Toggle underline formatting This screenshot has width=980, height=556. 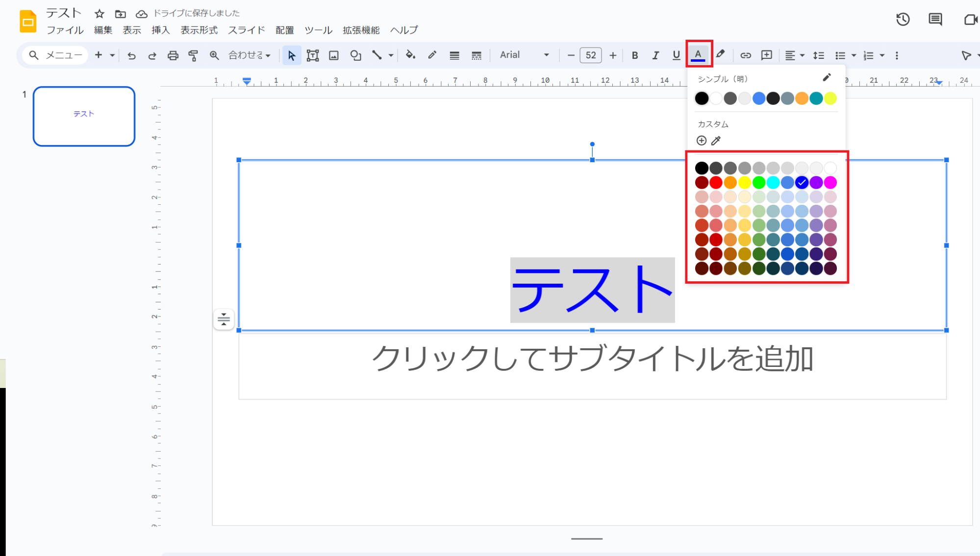676,55
